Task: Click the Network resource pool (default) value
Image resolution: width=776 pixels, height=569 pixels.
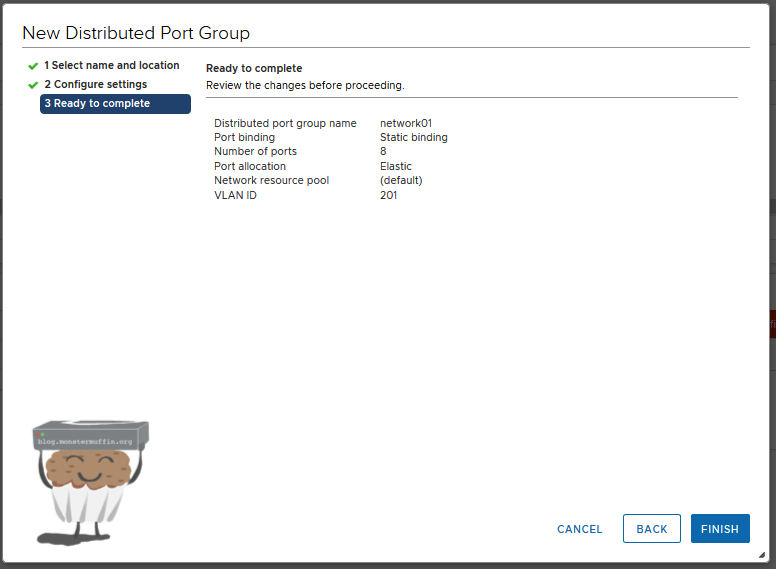Action: pos(401,180)
